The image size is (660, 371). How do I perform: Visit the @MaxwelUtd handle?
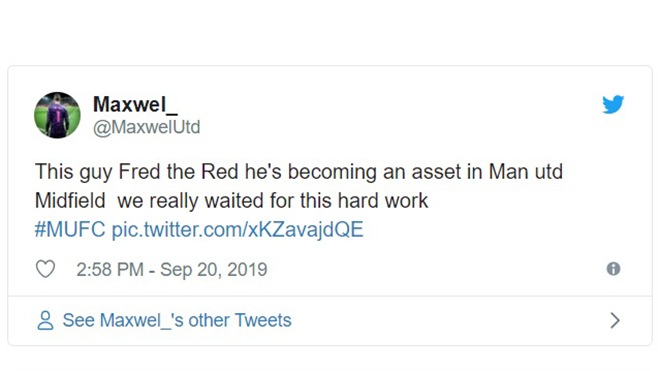(x=146, y=127)
